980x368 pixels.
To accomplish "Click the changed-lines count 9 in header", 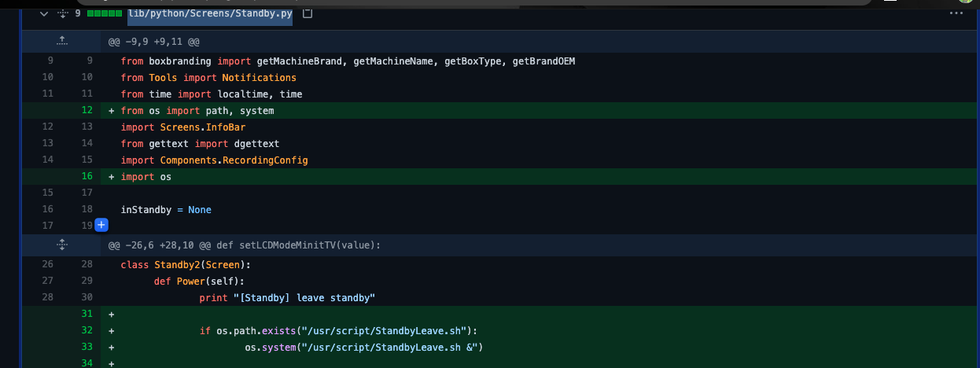I will [x=78, y=13].
